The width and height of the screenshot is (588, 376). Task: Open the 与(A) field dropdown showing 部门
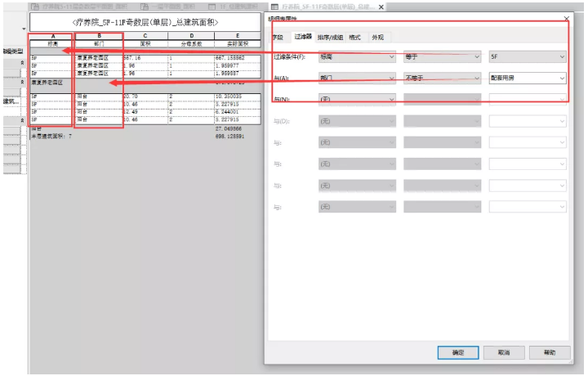click(x=357, y=78)
